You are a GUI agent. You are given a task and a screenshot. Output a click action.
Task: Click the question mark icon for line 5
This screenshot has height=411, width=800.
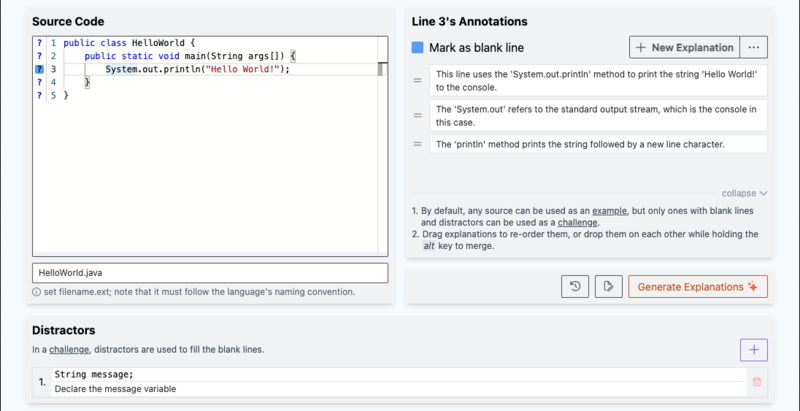(x=39, y=95)
